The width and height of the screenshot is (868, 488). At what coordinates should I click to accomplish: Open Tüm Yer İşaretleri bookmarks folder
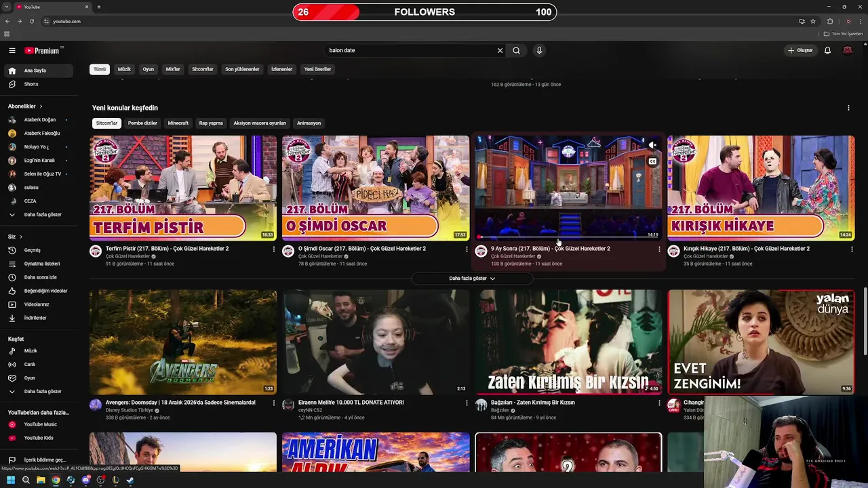[x=843, y=34]
